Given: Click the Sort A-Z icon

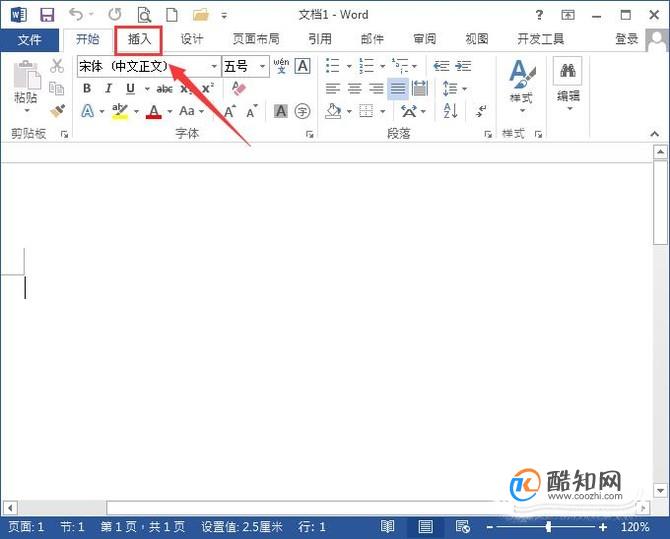Looking at the screenshot, I should tap(451, 111).
